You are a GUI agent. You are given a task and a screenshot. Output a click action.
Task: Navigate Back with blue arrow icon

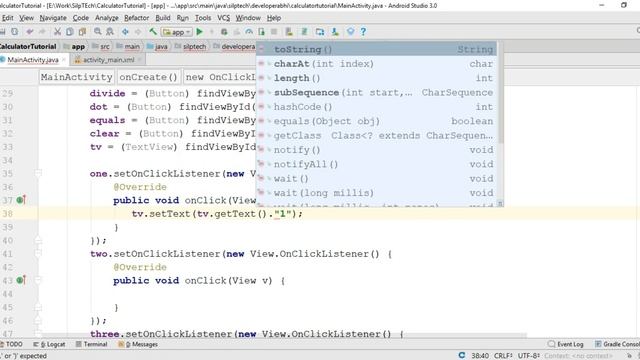[125, 31]
